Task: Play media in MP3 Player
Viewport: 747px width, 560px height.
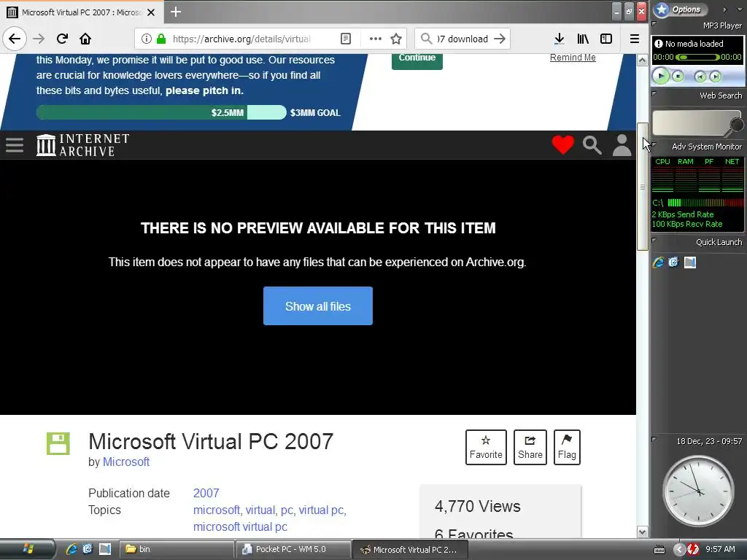Action: (x=661, y=76)
